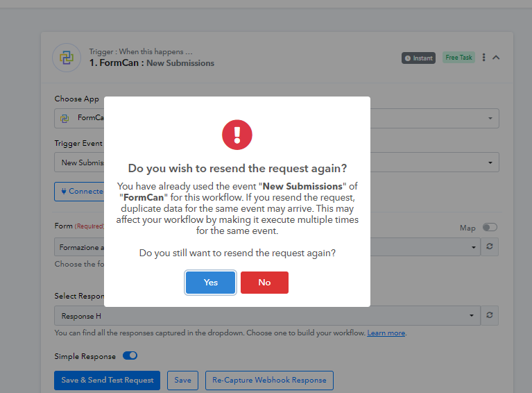Click Re-Capture Webhook Response button

[269, 380]
